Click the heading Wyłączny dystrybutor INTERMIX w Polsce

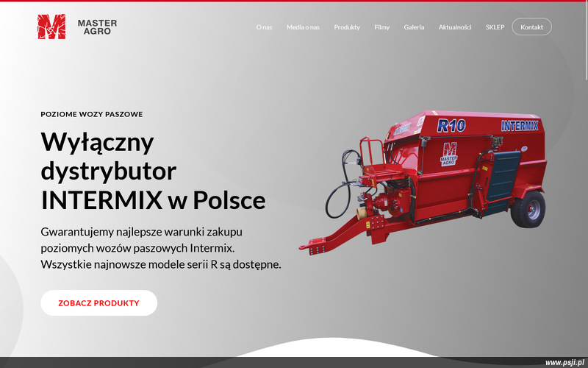pyautogui.click(x=153, y=171)
